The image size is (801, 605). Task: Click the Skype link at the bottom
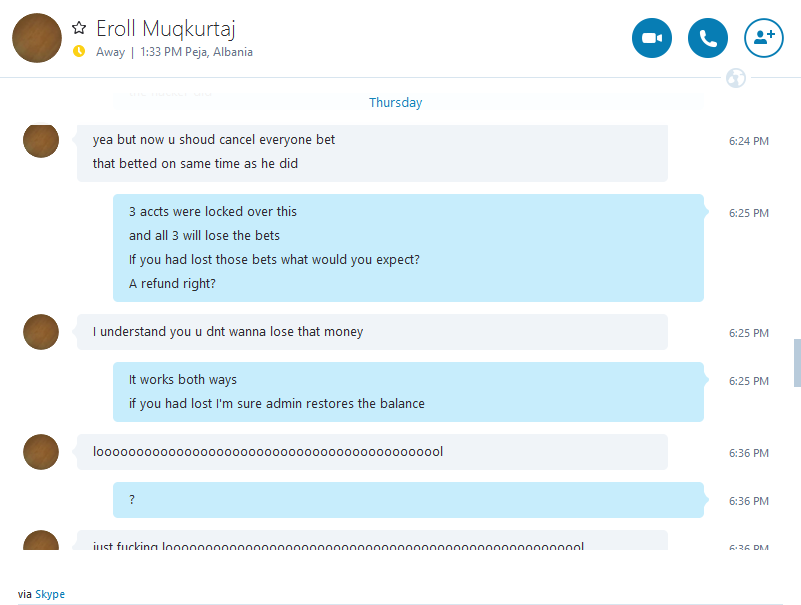tap(50, 594)
